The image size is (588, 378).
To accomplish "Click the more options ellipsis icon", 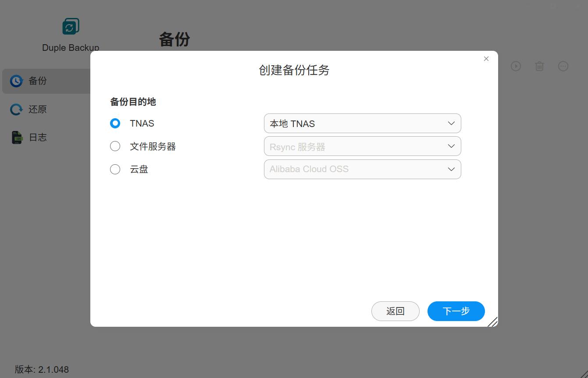I will click(x=563, y=66).
